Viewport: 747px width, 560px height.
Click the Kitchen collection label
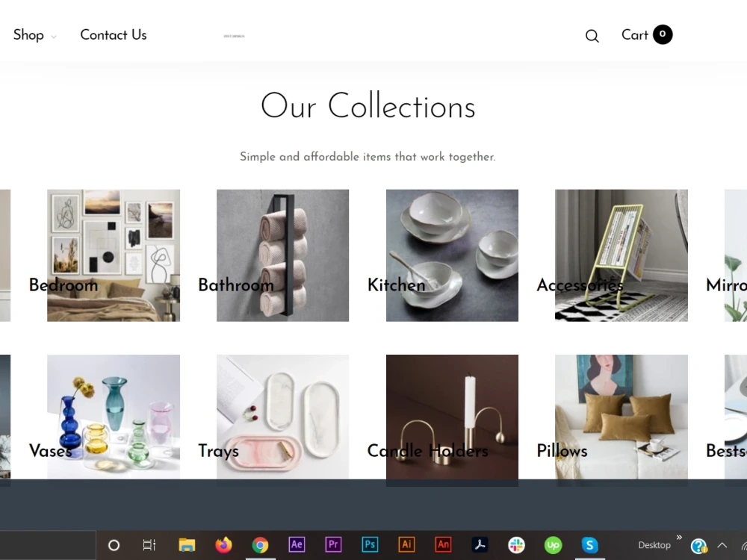click(x=397, y=284)
